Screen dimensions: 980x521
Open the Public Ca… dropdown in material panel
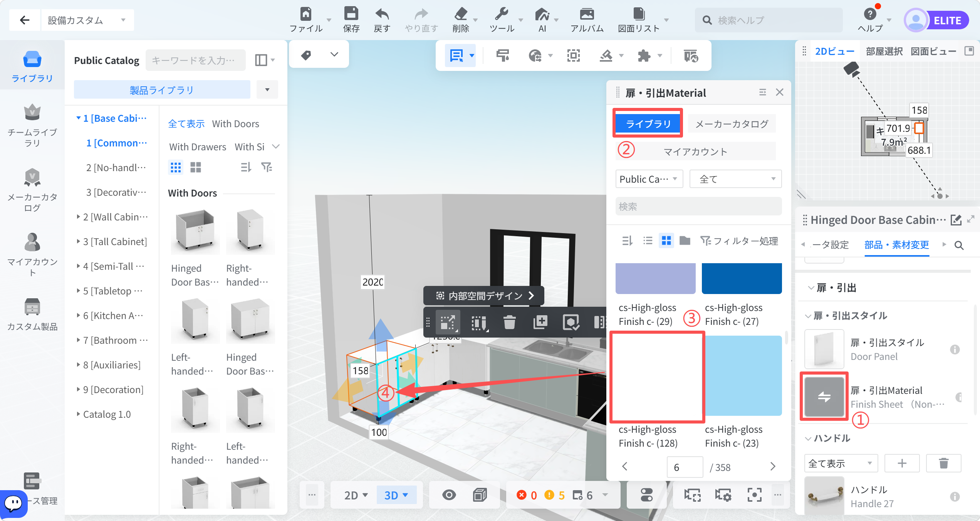point(649,179)
